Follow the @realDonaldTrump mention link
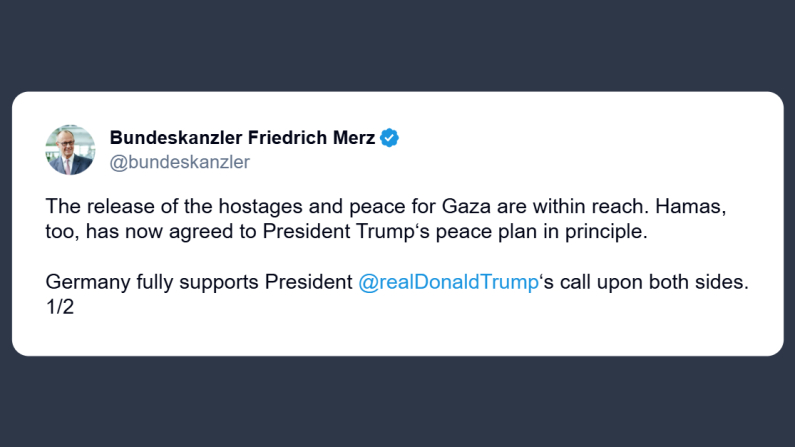Viewport: 795px width, 447px height. point(448,282)
